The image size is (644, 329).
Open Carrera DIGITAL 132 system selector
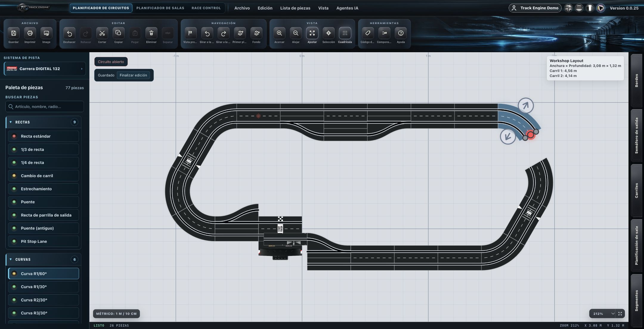[x=45, y=69]
